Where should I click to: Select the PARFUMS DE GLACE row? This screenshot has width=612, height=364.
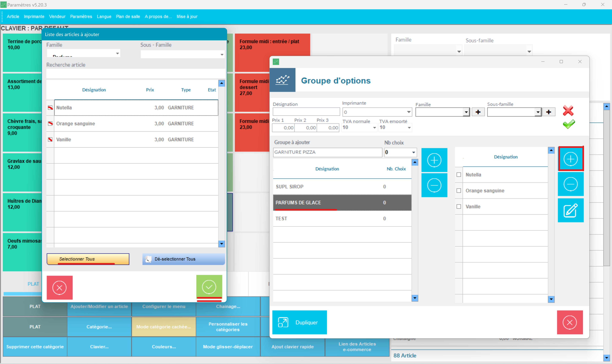(x=342, y=203)
